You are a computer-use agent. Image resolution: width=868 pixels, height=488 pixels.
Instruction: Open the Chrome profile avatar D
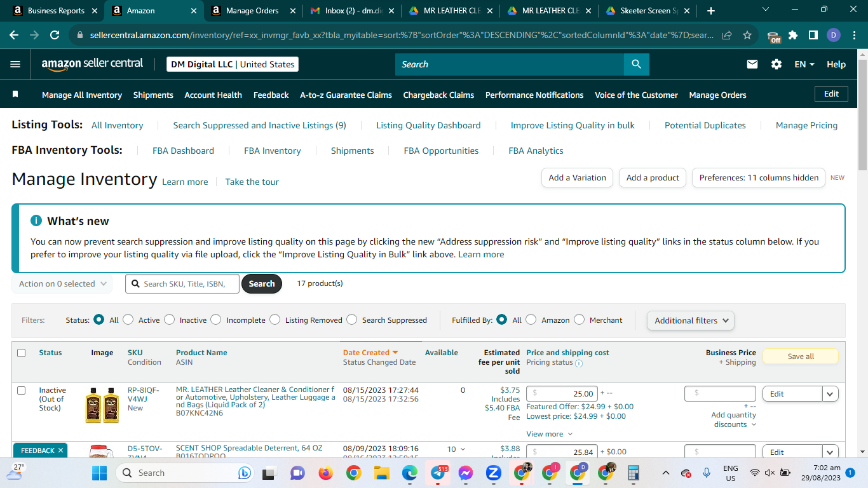[834, 36]
